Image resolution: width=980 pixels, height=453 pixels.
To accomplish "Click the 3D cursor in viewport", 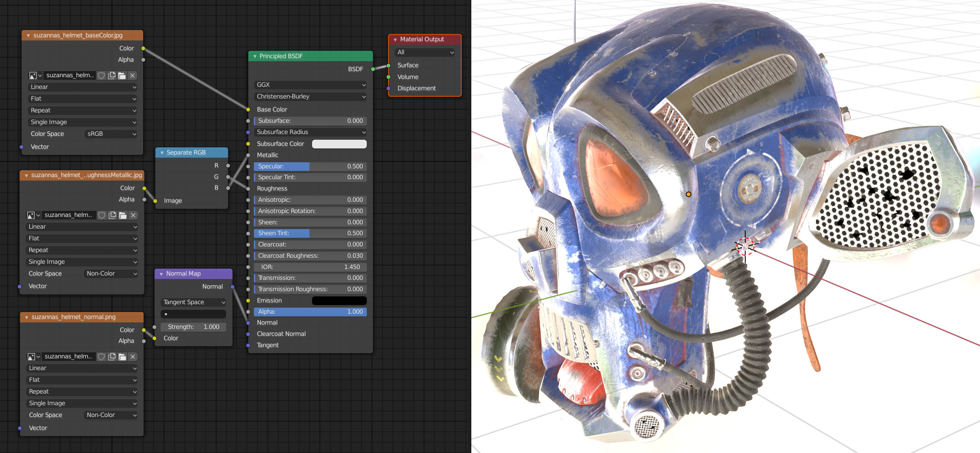I will click(x=745, y=246).
